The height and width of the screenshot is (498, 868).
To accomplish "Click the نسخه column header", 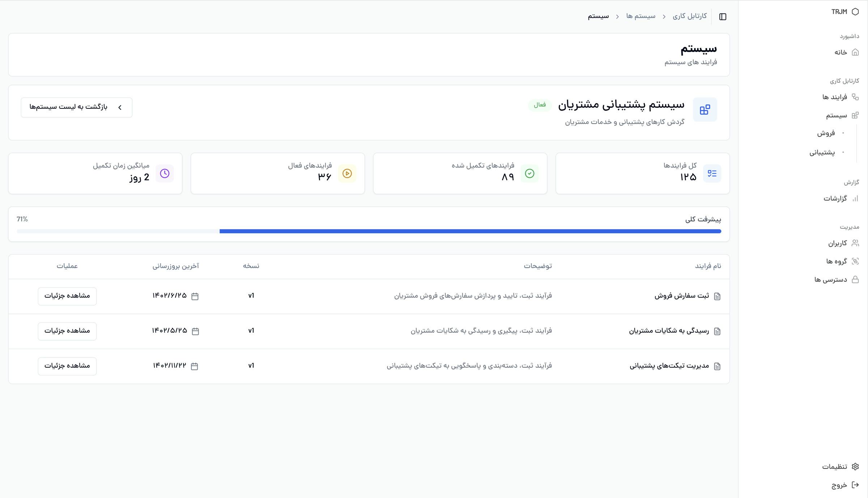I will [251, 266].
